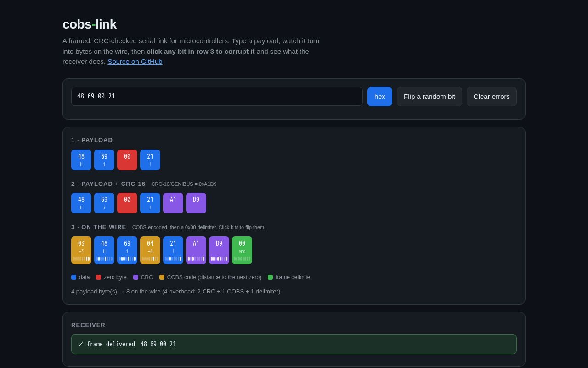
Task: Click the red 00 byte in Payload + CRC-16 row
Action: coord(127,203)
